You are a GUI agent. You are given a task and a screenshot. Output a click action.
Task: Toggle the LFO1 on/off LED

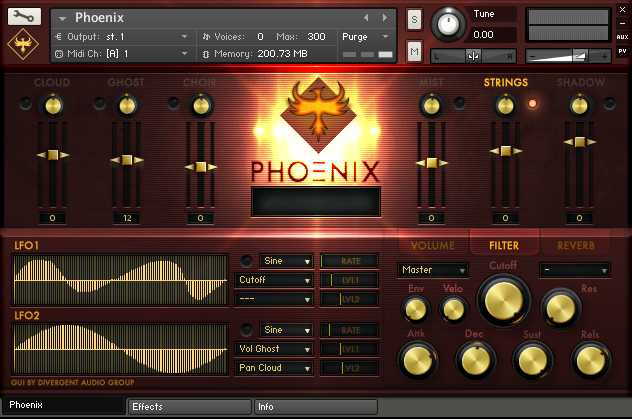pyautogui.click(x=246, y=261)
